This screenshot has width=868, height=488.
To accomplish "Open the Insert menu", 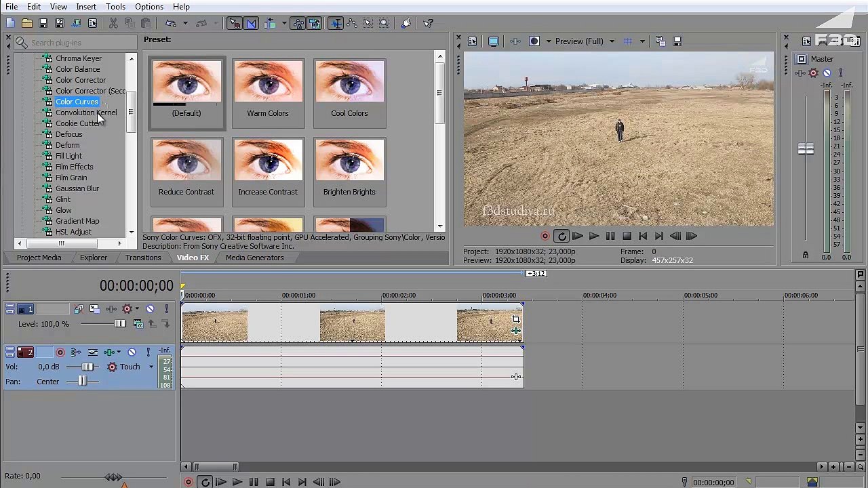I will [x=86, y=7].
